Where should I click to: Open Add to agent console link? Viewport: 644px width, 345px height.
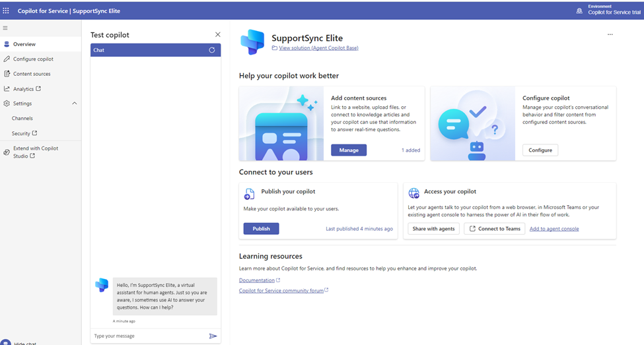pyautogui.click(x=554, y=229)
